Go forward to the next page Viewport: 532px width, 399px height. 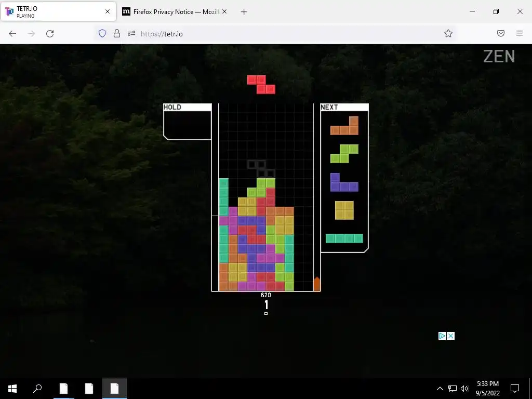pyautogui.click(x=31, y=34)
